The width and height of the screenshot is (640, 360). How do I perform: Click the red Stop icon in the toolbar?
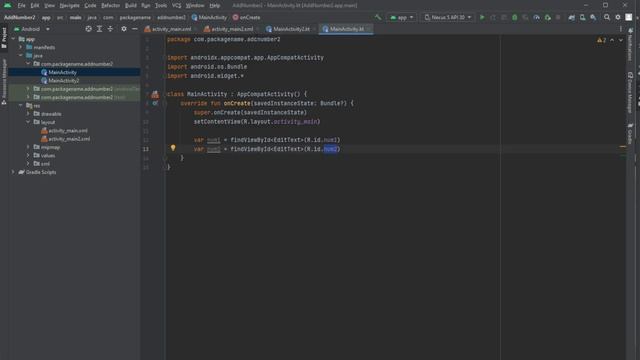pos(558,17)
